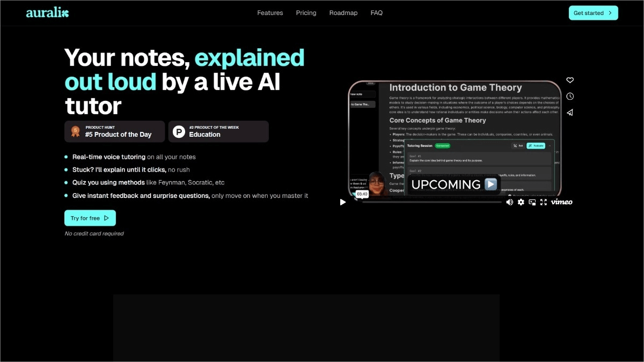The image size is (644, 362).
Task: Enter fullscreen on the video player
Action: [x=543, y=202]
